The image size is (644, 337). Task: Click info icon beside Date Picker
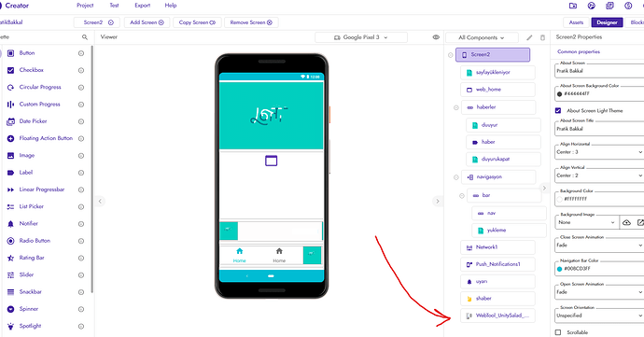(81, 121)
